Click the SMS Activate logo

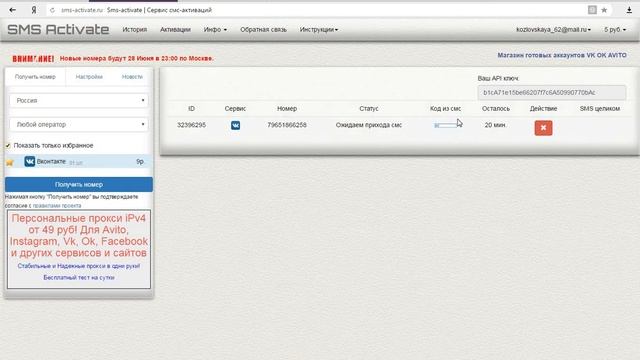(58, 29)
